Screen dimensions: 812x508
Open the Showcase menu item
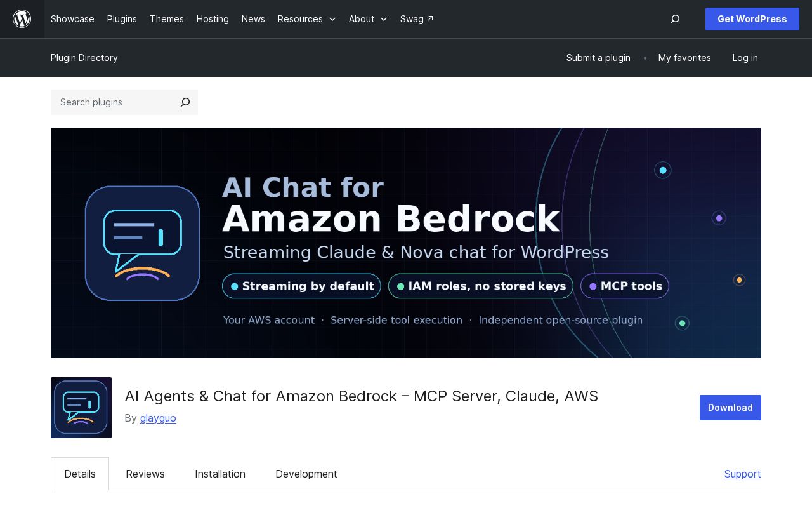(72, 19)
